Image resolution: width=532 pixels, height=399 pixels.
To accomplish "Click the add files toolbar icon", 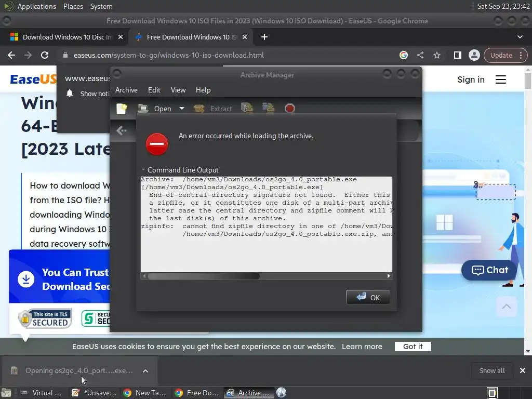I will click(247, 108).
